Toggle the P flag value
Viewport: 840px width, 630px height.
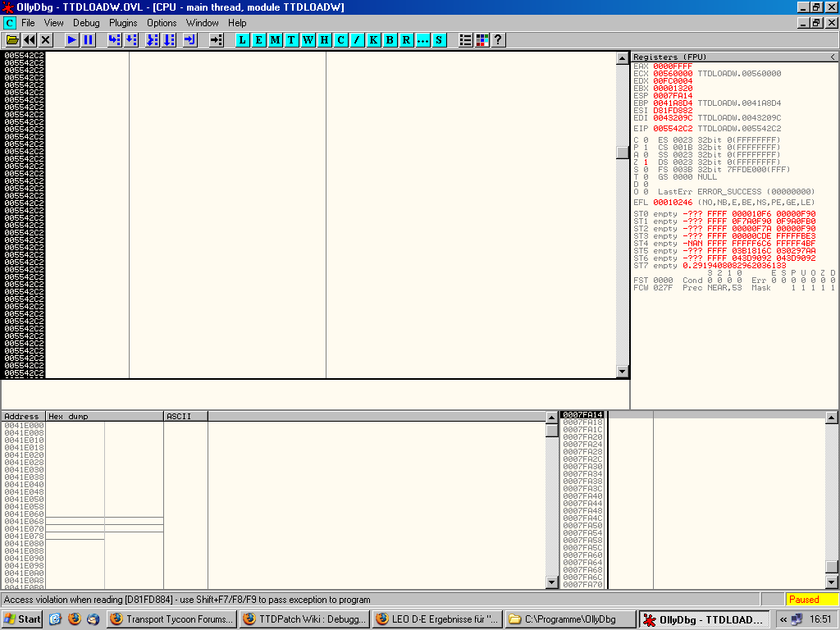pos(646,148)
